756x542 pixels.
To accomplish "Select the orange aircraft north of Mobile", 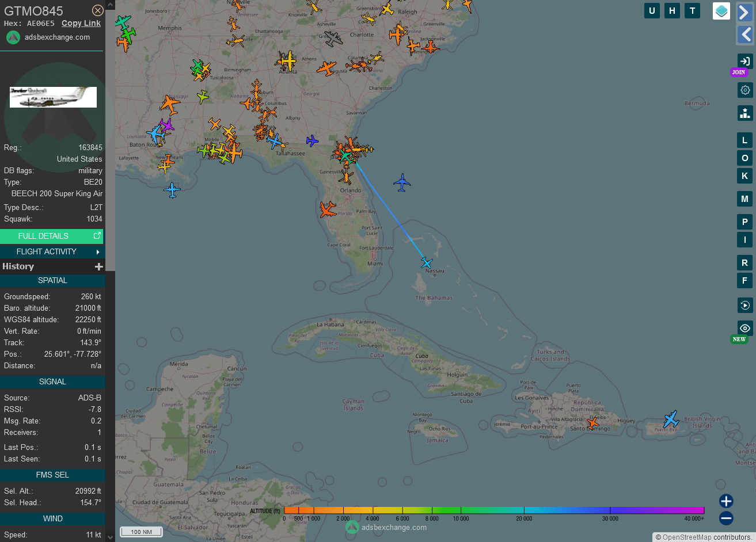I will [x=215, y=124].
